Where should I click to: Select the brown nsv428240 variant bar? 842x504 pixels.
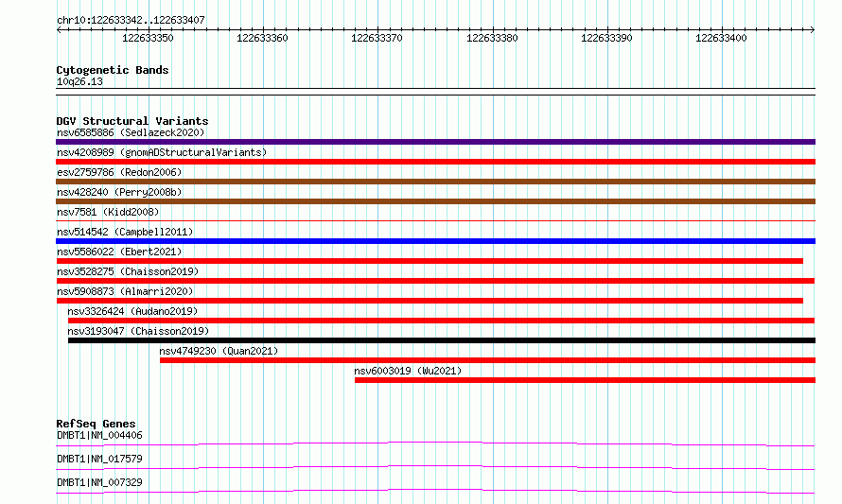pos(435,201)
